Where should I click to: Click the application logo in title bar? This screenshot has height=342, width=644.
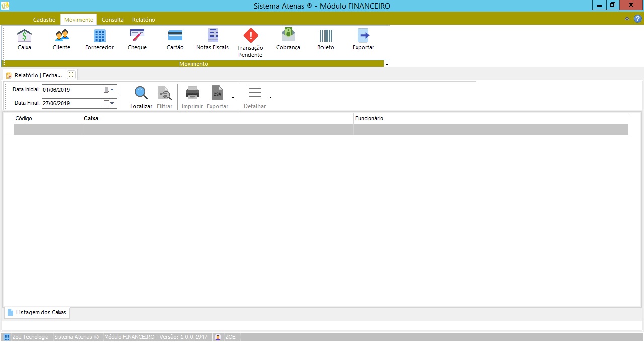[6, 6]
